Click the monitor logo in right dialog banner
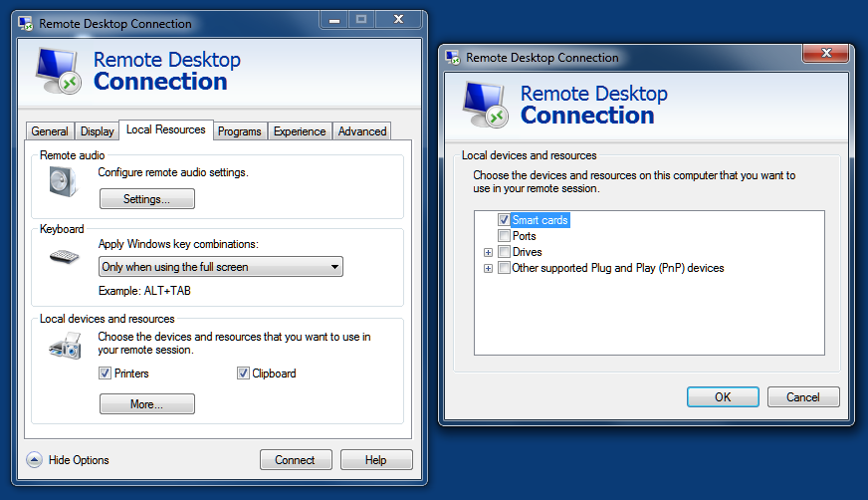 (486, 105)
